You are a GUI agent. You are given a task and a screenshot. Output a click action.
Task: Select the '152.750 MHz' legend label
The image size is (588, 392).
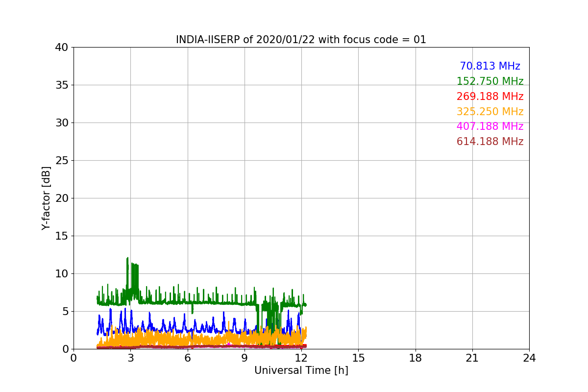coord(490,81)
